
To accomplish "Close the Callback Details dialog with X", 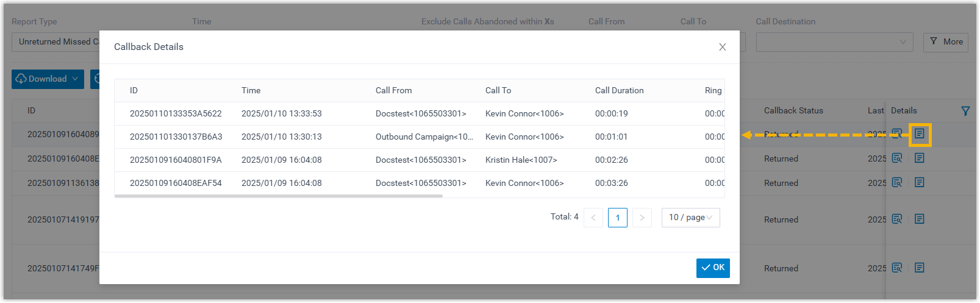I will [x=722, y=47].
